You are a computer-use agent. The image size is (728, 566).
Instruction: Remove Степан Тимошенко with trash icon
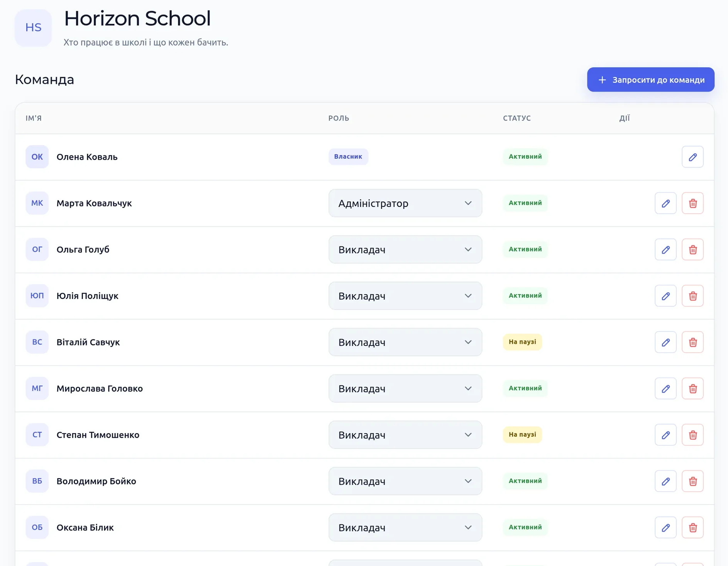(692, 435)
